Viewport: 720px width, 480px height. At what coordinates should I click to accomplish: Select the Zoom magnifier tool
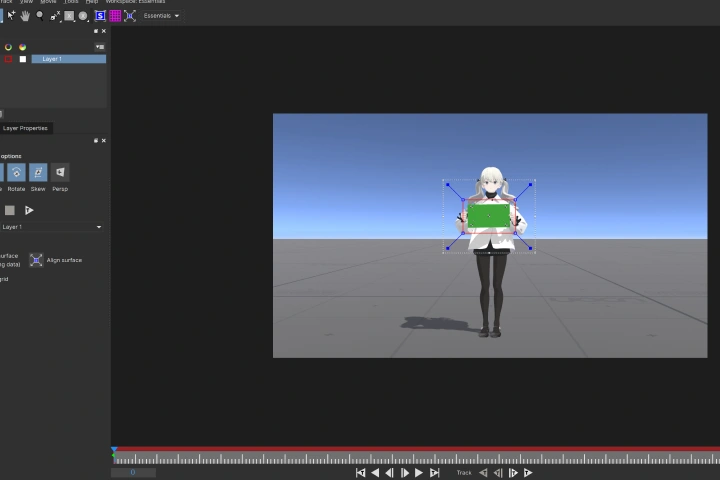(x=40, y=16)
